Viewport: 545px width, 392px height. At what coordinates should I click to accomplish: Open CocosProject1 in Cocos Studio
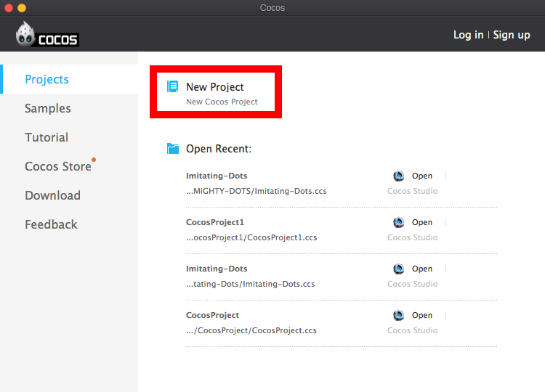point(422,222)
